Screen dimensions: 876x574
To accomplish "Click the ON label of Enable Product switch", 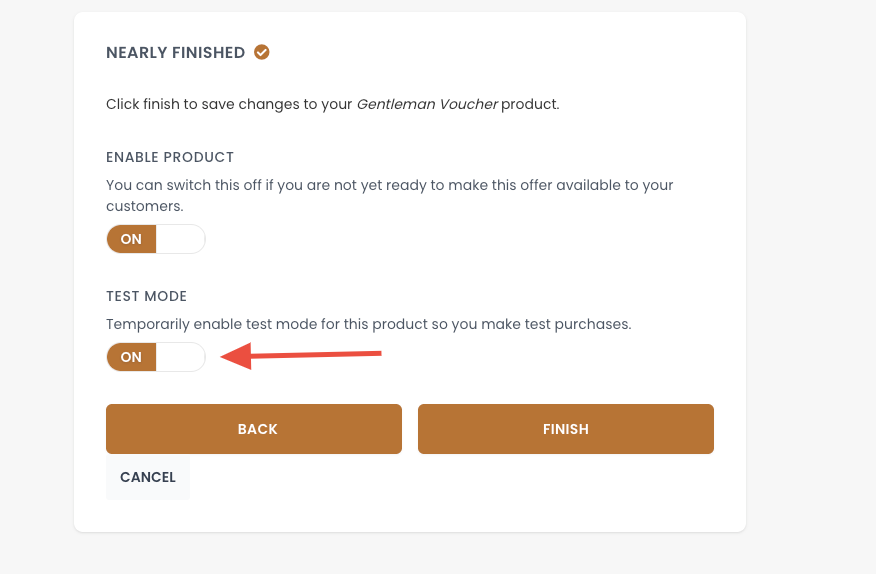I will pyautogui.click(x=131, y=239).
